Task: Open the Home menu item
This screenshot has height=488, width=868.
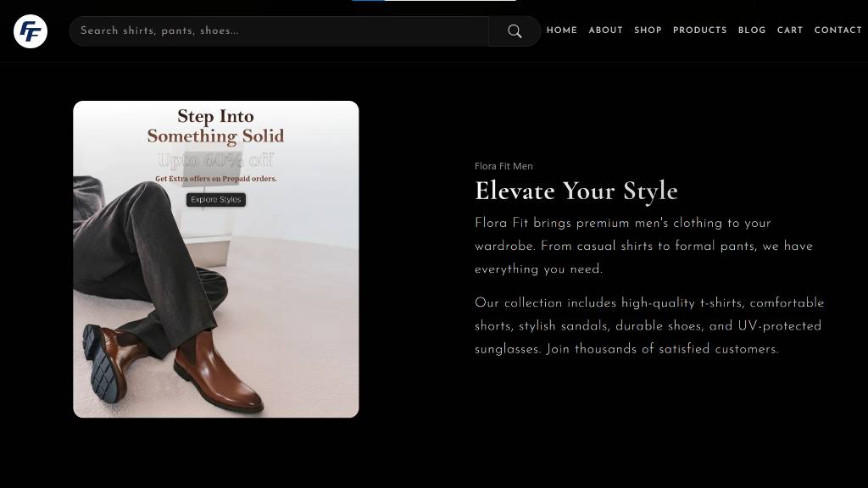Action: [562, 30]
